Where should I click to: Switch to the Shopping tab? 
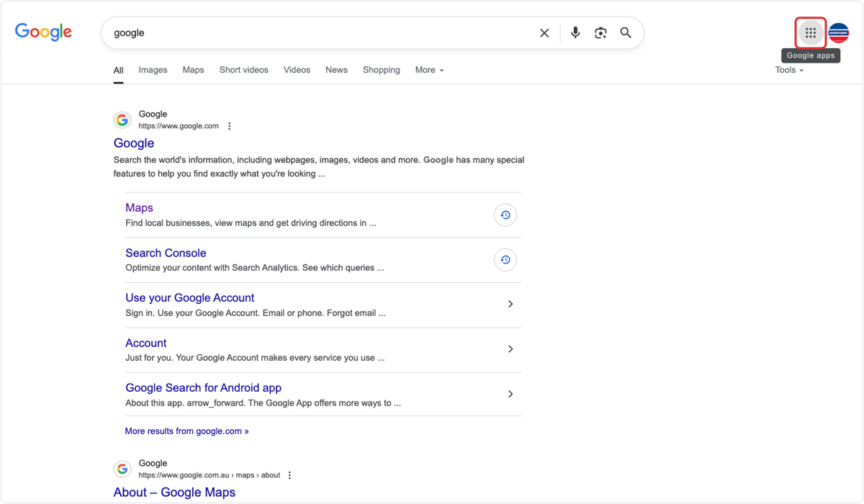[381, 70]
